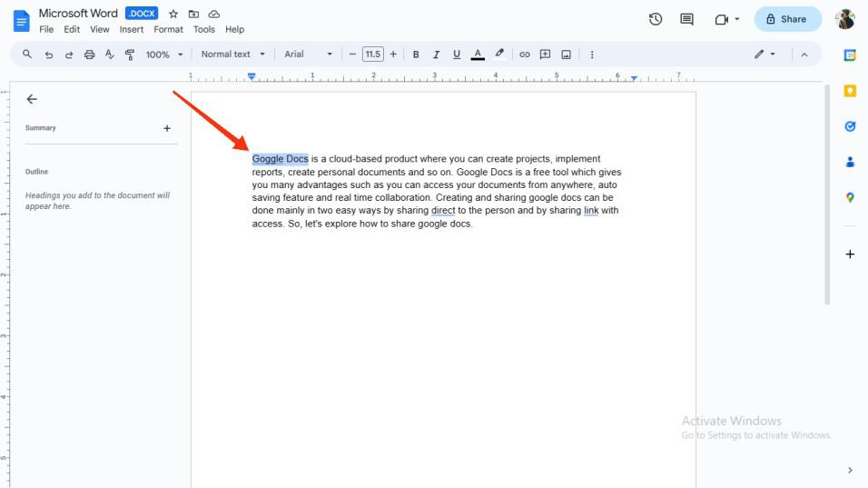This screenshot has height=488, width=868.
Task: Open the View menu
Action: (100, 29)
